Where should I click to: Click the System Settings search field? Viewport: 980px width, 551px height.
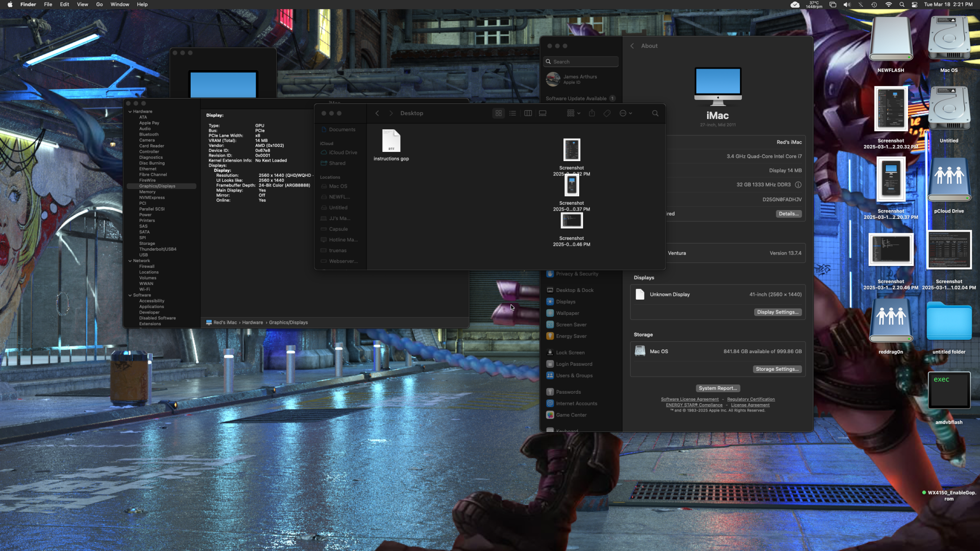tap(583, 62)
